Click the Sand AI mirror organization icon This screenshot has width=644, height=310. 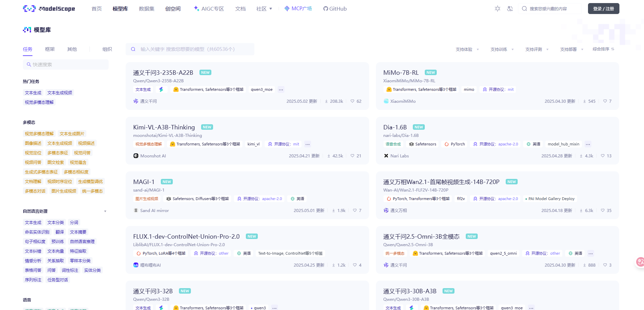(136, 210)
